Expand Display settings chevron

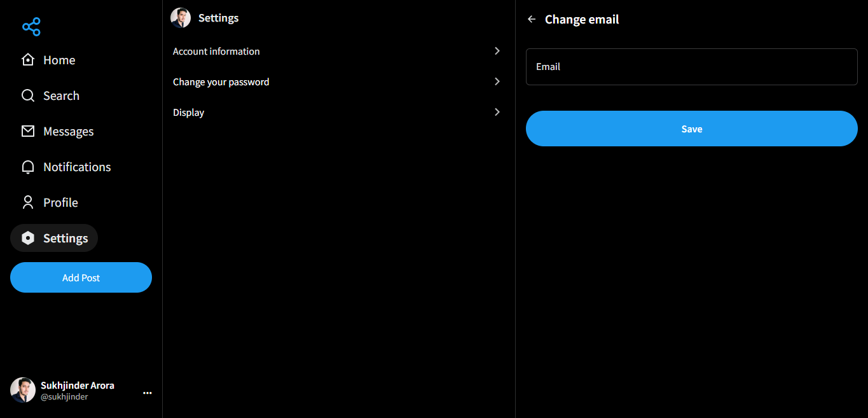(x=497, y=112)
